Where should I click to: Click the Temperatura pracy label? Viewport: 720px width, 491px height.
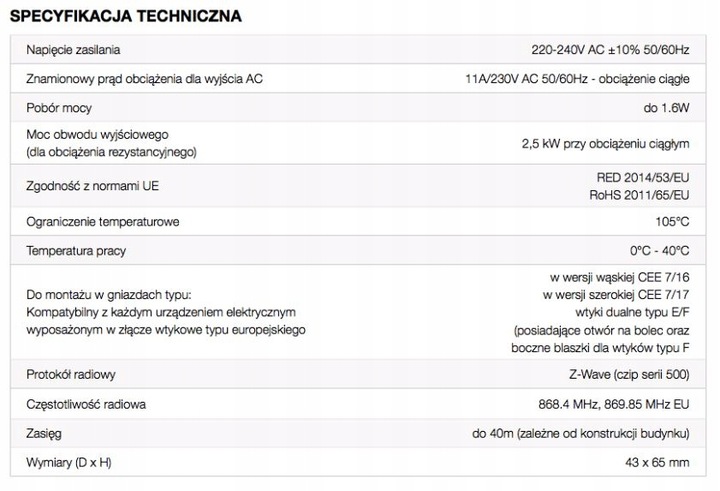[x=77, y=250]
